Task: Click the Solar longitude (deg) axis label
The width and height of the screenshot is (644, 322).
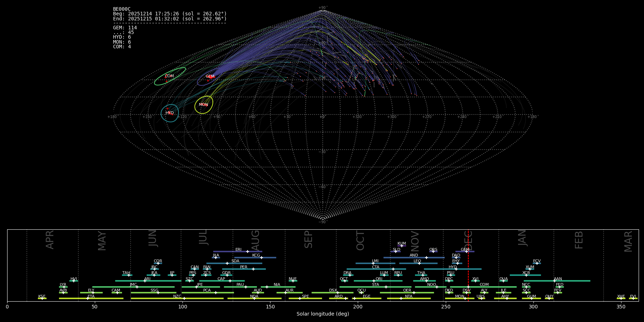Action: coord(323,314)
